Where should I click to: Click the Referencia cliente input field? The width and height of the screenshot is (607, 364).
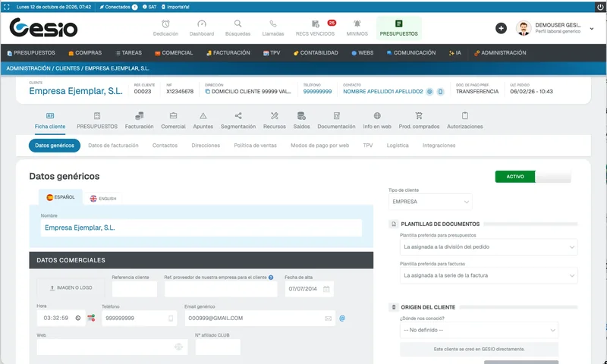(134, 289)
